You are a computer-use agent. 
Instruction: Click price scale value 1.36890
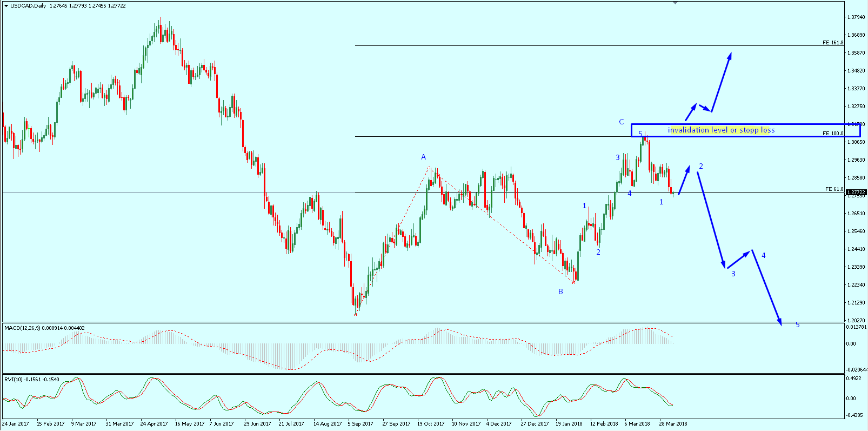856,35
